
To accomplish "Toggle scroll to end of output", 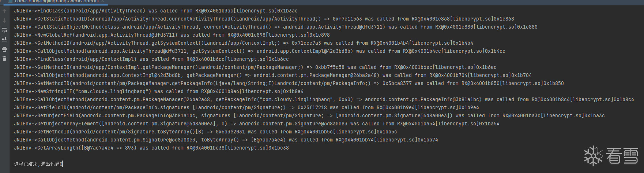I will 4,40.
